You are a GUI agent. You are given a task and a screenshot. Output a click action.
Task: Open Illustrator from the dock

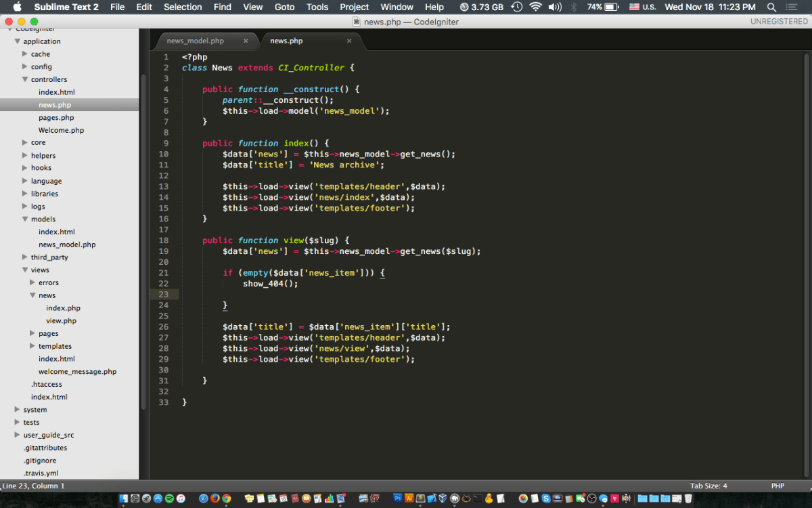(x=409, y=499)
